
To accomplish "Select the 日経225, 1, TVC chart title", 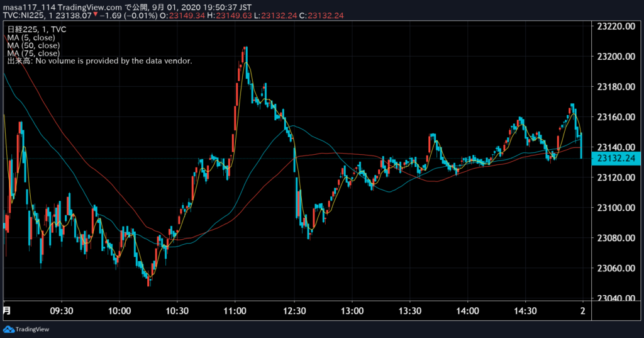I will [36, 30].
